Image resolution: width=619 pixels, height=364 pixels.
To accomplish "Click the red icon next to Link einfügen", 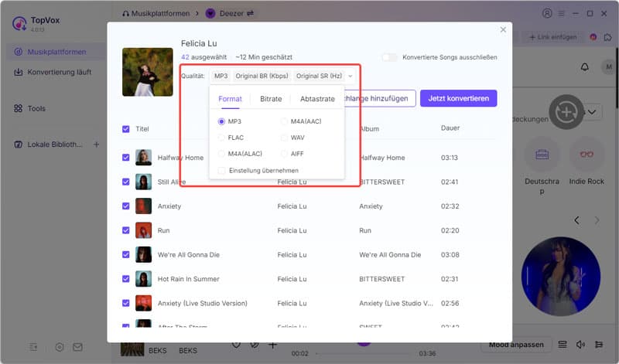I will (593, 37).
